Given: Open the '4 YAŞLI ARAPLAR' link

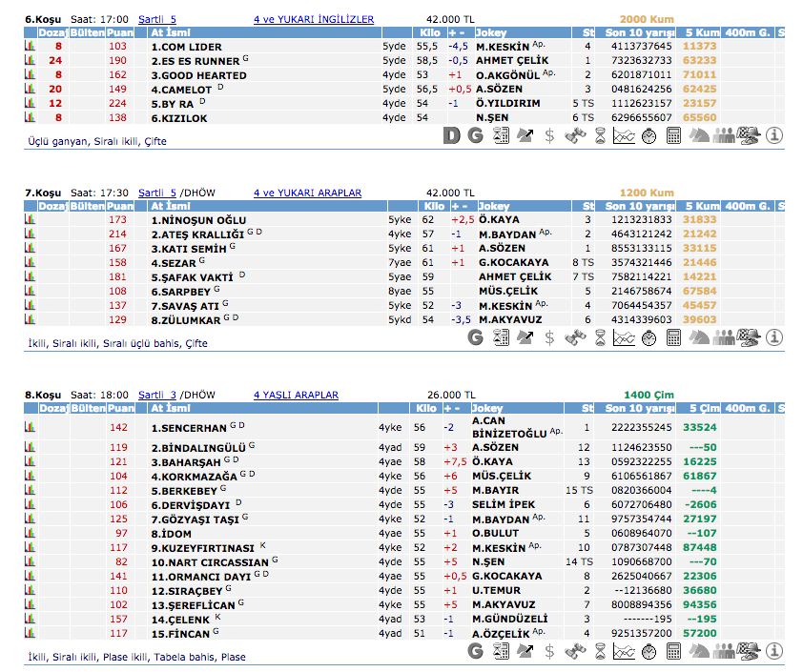Looking at the screenshot, I should [x=296, y=395].
